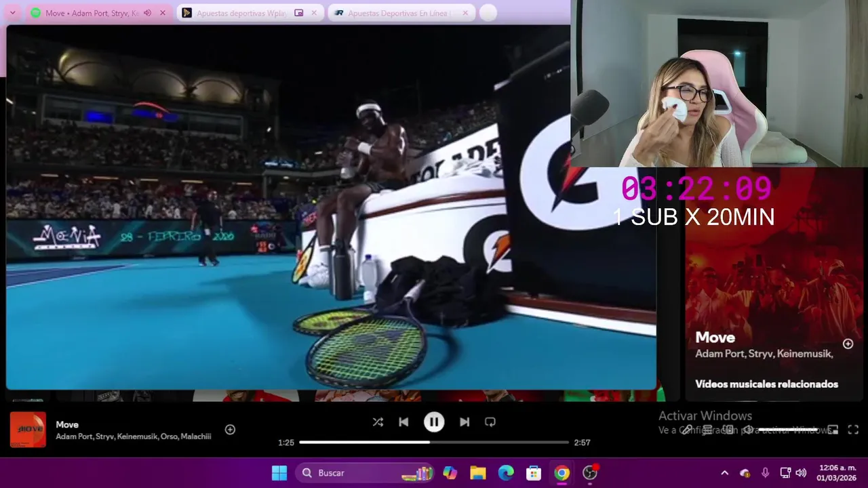Click the elapsed time 1:25 label
Image resolution: width=868 pixels, height=488 pixels.
tap(286, 443)
